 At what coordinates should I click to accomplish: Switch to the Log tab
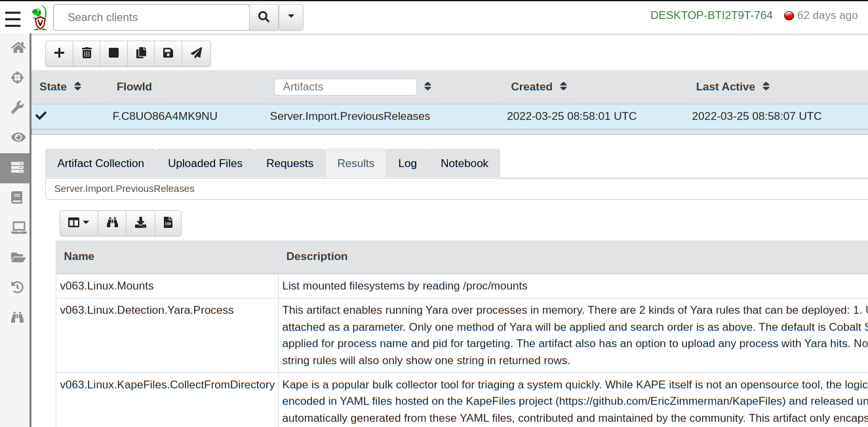[407, 163]
